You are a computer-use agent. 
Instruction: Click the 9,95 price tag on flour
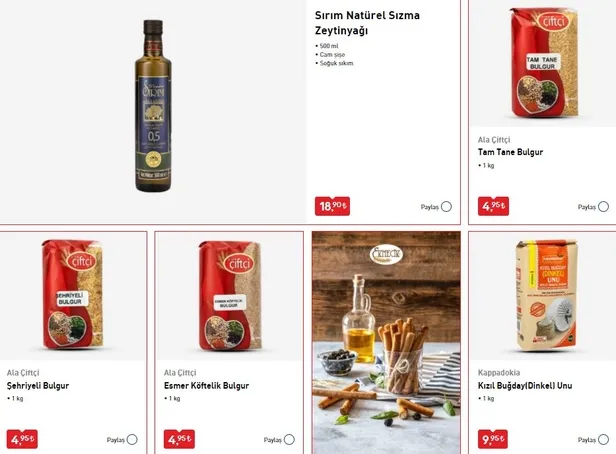(493, 439)
